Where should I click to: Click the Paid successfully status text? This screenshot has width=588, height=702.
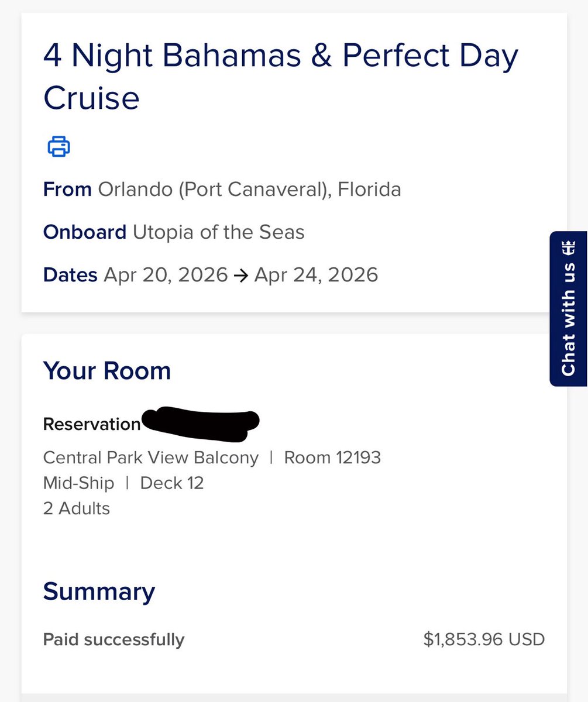114,639
